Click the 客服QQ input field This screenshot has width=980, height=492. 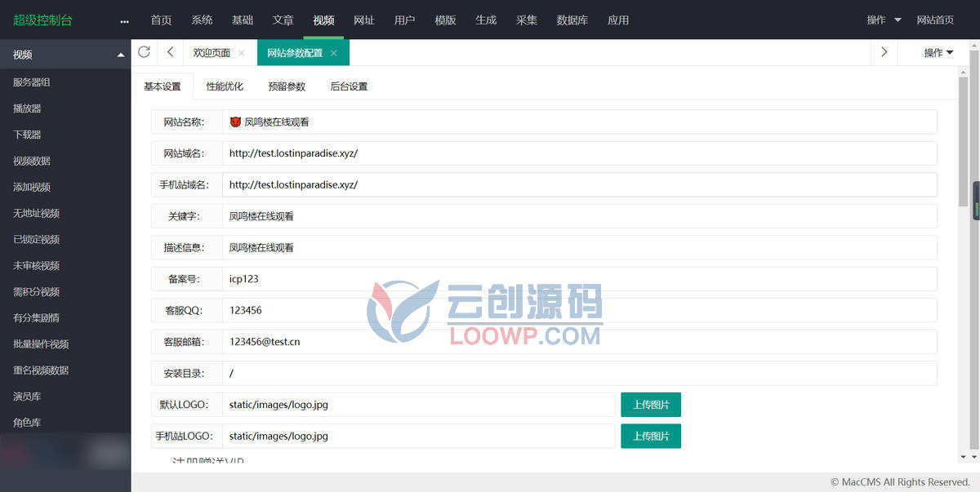[x=579, y=310]
